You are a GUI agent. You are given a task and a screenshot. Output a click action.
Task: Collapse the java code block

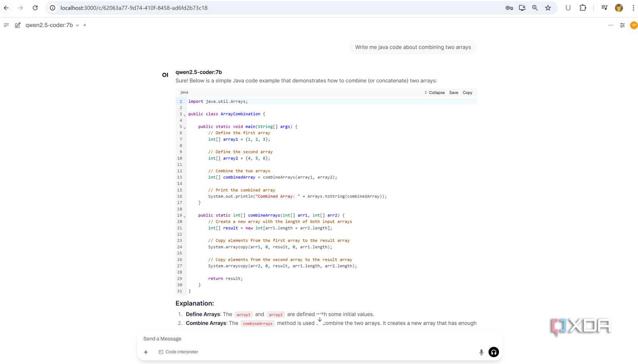(434, 92)
